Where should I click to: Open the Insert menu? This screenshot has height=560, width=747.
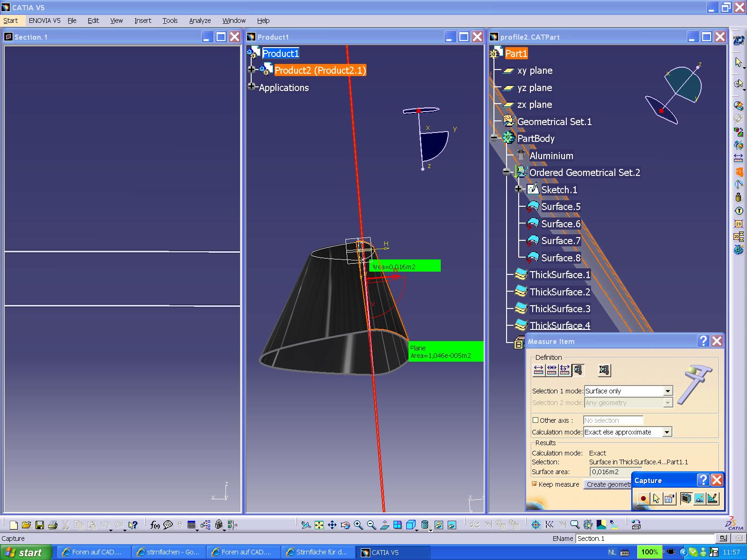143,21
